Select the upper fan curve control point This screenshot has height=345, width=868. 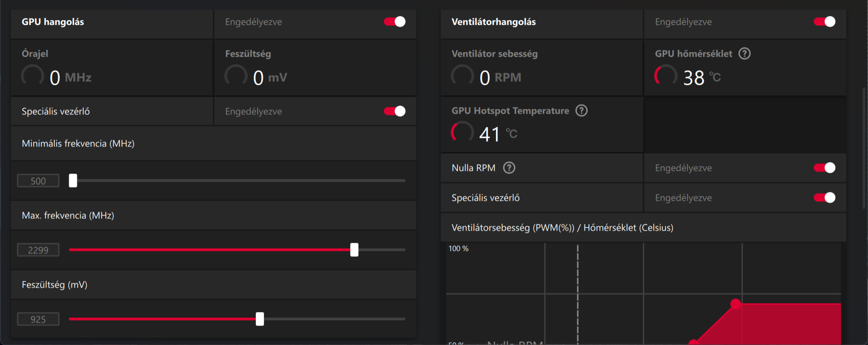(x=736, y=304)
